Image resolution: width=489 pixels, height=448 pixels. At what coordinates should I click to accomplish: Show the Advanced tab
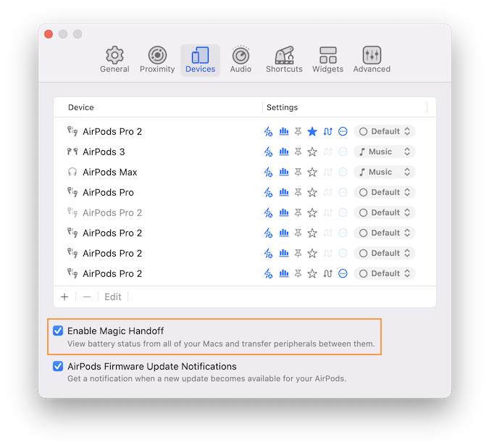coord(372,60)
